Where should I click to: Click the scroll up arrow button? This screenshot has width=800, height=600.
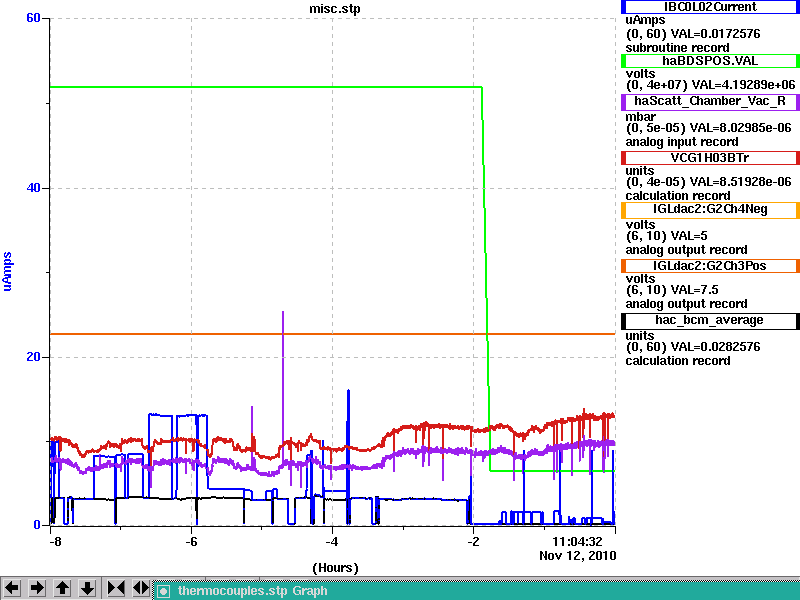tap(62, 588)
